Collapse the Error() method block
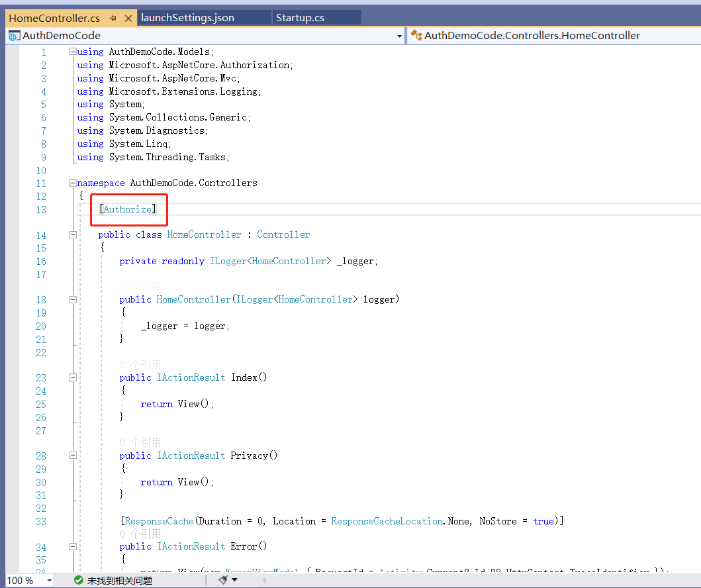 [x=73, y=546]
